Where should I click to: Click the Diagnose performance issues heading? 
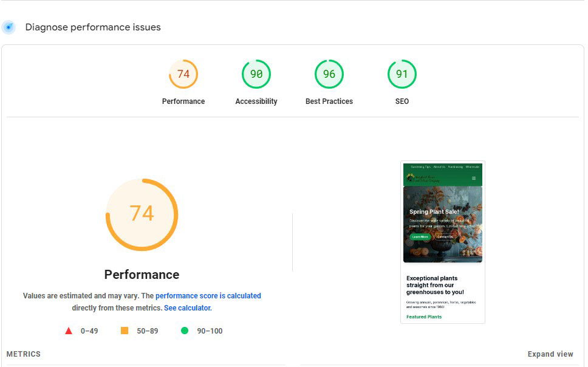(93, 27)
